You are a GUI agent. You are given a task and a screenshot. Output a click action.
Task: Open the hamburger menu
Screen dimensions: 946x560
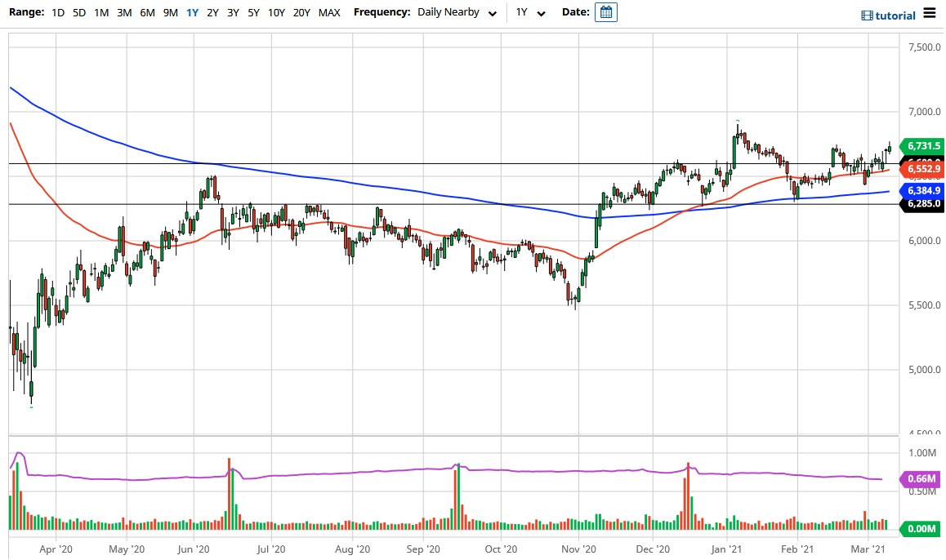pos(928,15)
